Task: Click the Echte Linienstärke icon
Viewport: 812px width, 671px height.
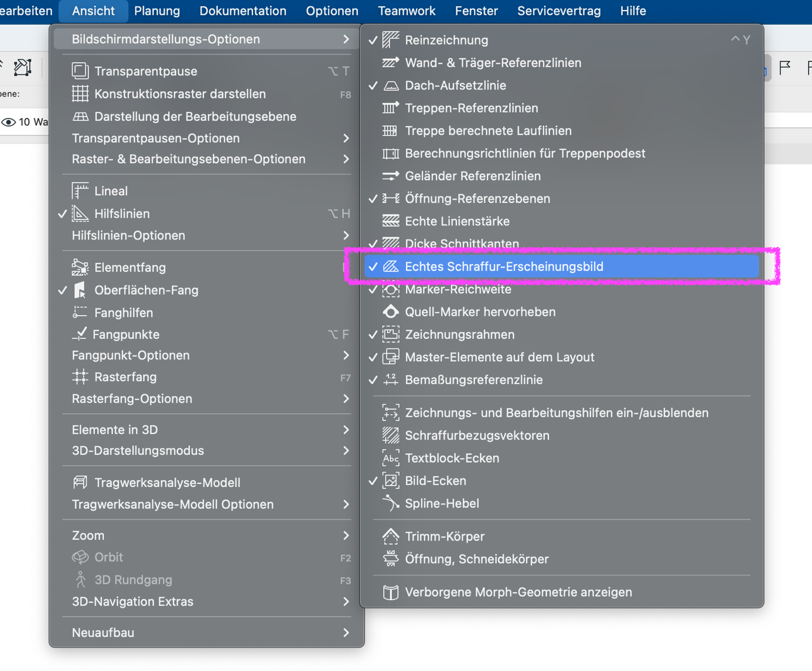Action: tap(391, 221)
